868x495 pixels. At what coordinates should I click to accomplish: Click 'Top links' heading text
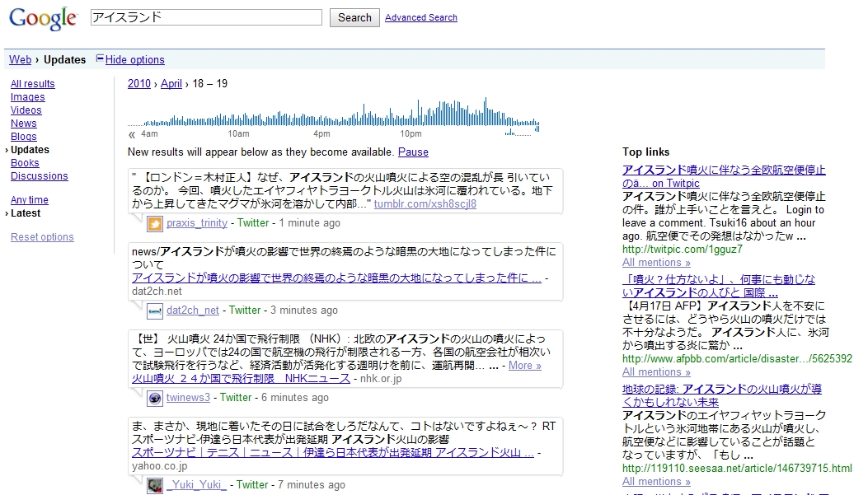[645, 152]
